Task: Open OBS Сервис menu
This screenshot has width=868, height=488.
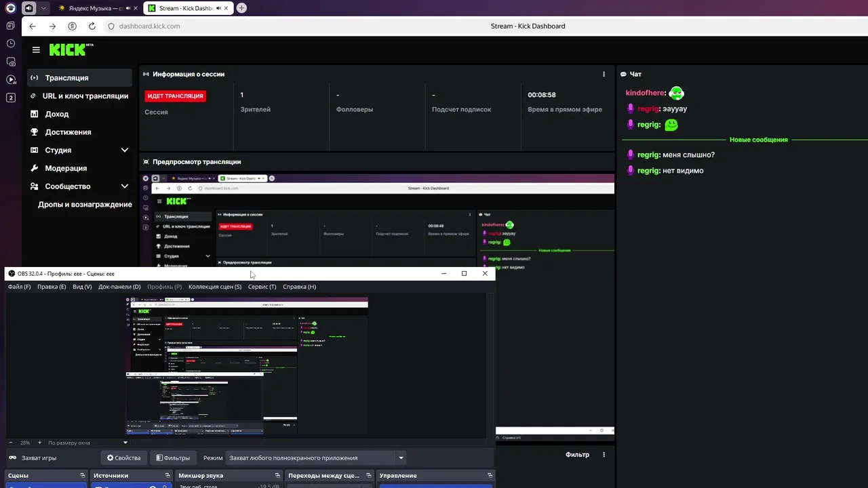Action: coord(262,287)
